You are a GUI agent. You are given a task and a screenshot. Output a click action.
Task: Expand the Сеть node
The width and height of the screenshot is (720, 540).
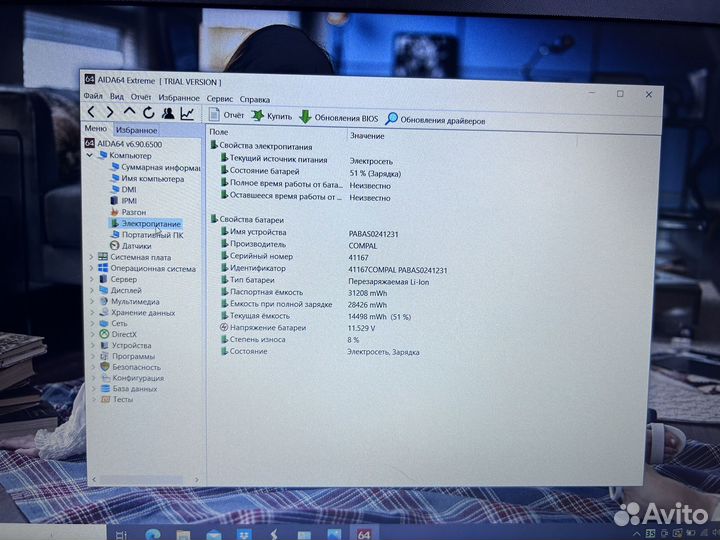tap(93, 323)
